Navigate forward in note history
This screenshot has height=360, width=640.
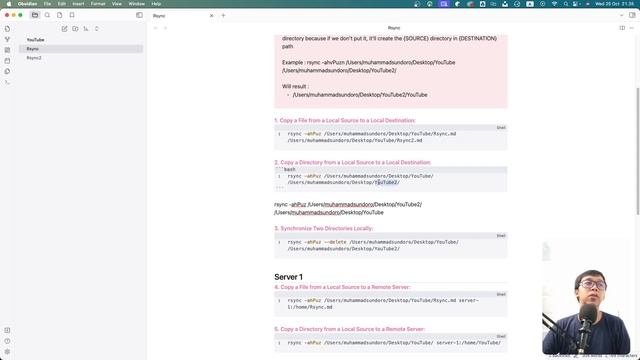(165, 28)
